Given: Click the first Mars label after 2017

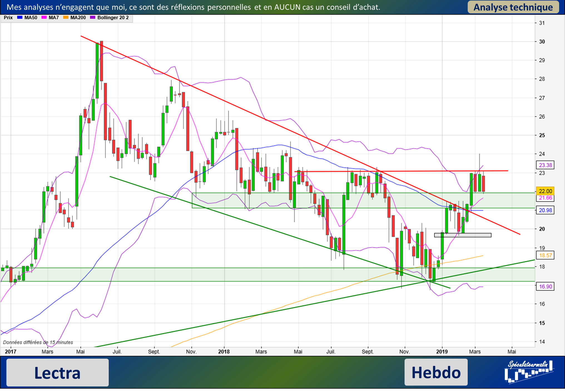Looking at the screenshot, I should click(x=47, y=351).
